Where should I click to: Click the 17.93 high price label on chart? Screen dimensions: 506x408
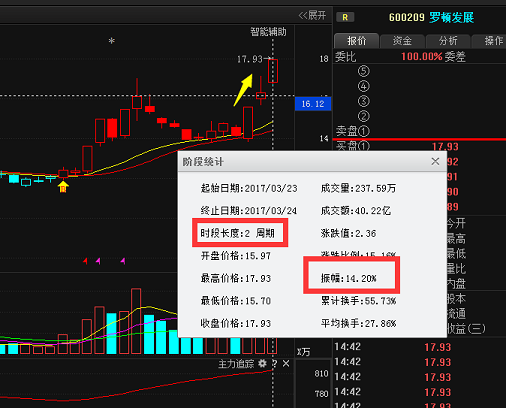(x=250, y=59)
